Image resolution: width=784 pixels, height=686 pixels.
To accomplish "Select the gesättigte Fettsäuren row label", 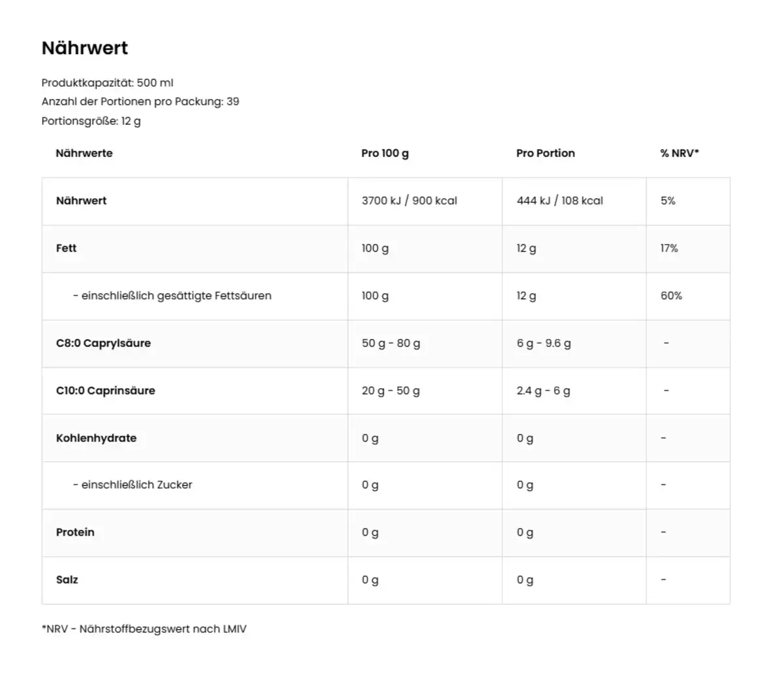I will pos(172,296).
